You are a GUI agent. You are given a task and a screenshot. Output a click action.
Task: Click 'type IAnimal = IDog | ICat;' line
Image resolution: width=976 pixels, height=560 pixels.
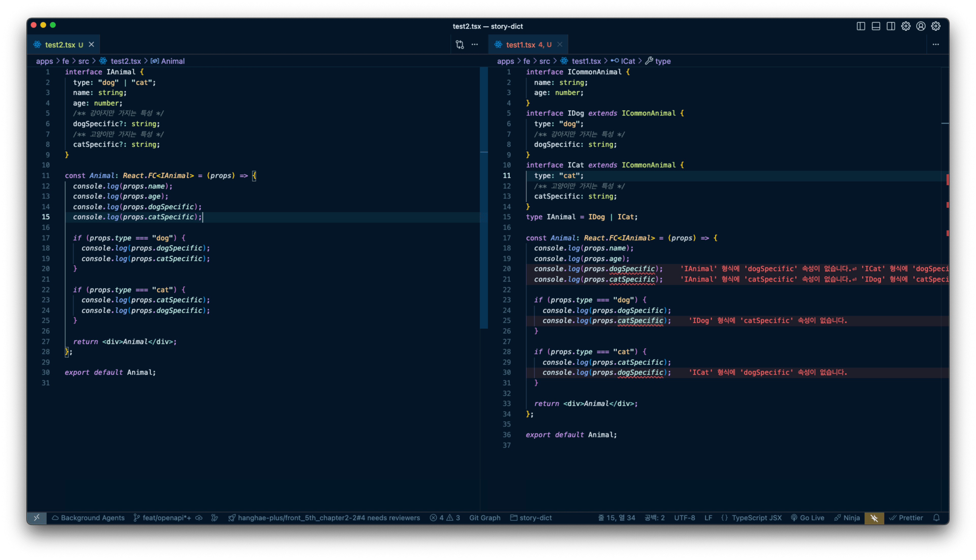point(582,217)
